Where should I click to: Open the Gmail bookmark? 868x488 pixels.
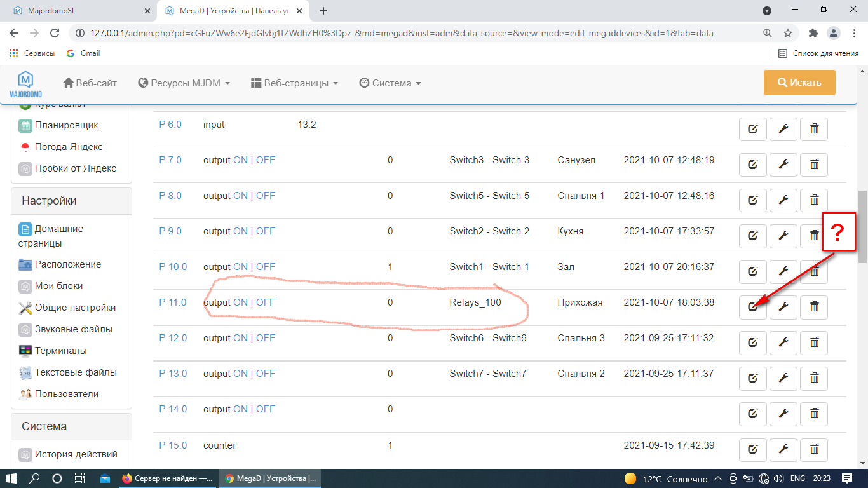(x=83, y=53)
